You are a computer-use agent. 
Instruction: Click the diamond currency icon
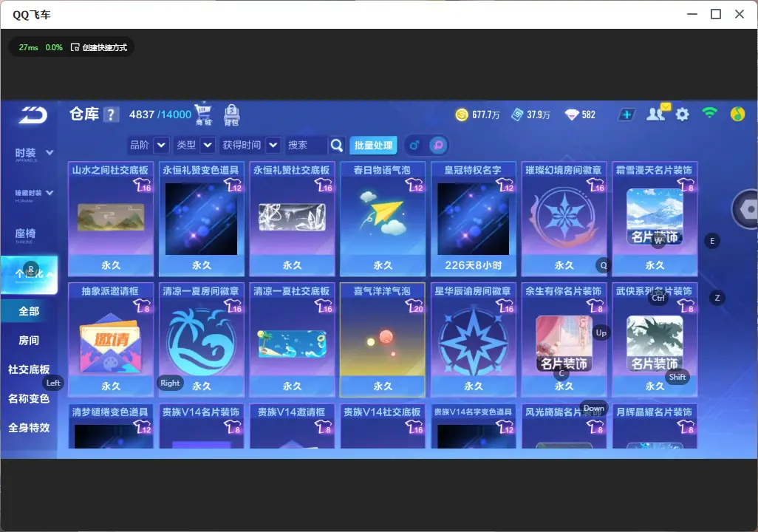click(572, 115)
